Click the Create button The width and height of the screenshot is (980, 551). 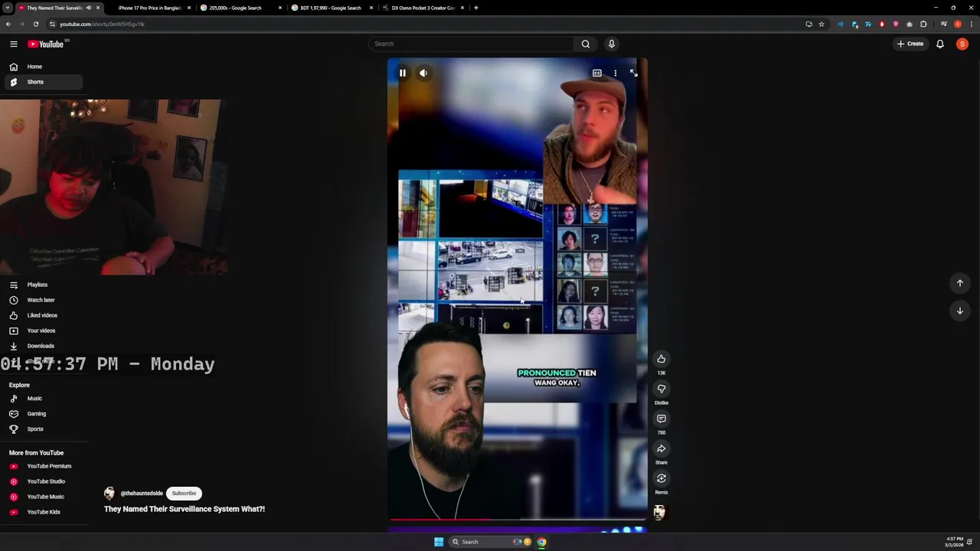coord(910,44)
